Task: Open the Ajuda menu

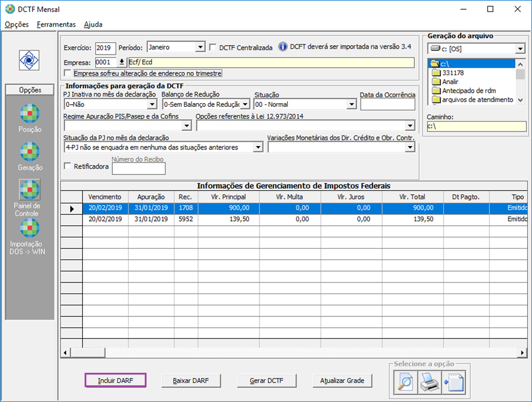Action: coord(93,25)
